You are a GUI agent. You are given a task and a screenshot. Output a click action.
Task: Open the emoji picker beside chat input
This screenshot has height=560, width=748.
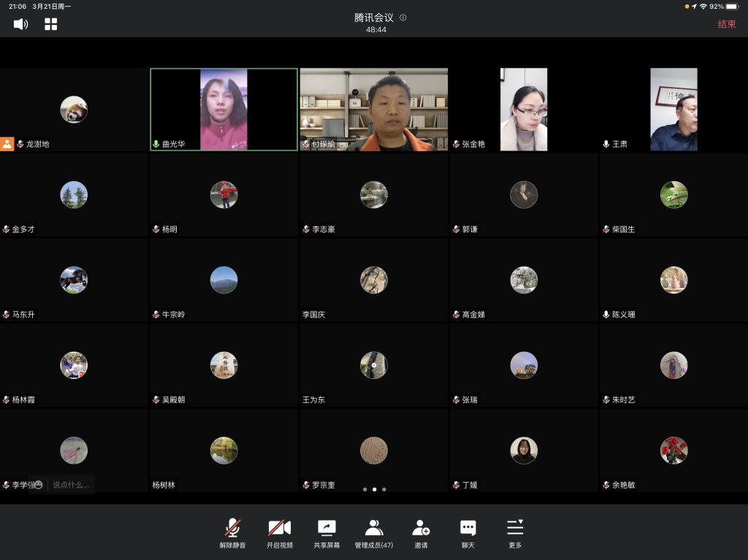tap(38, 485)
